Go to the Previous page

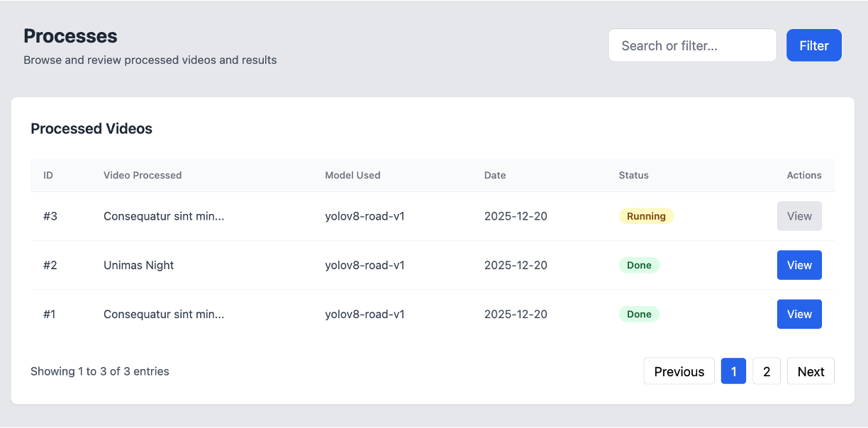679,371
